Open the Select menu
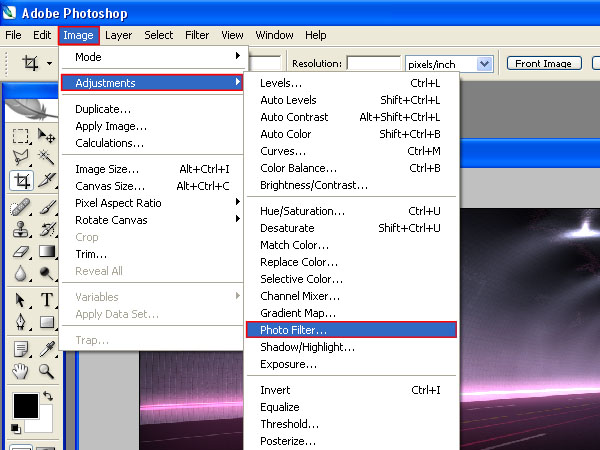 pyautogui.click(x=158, y=35)
